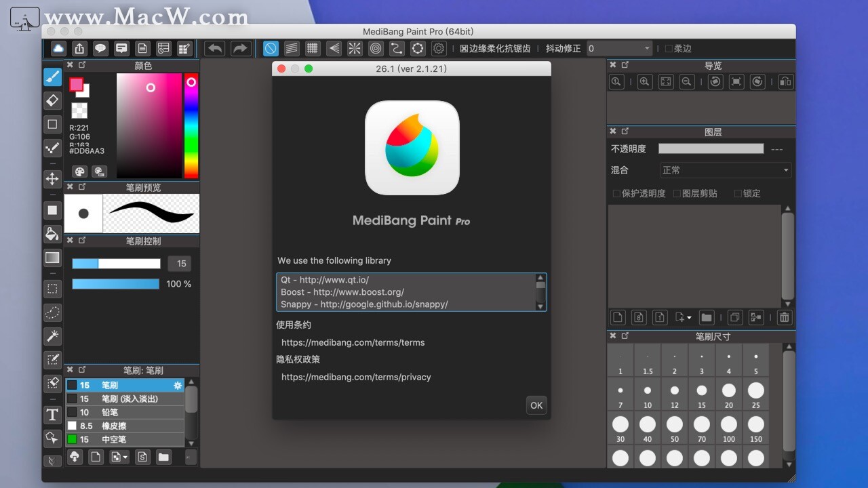Open settings gear for selected 笔刷 brush

tap(178, 385)
